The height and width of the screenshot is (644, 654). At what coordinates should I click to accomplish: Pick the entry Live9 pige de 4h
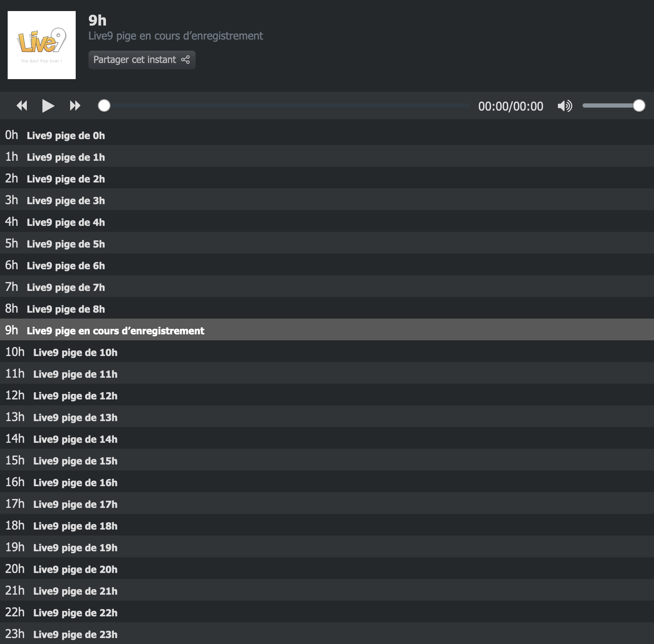click(327, 221)
